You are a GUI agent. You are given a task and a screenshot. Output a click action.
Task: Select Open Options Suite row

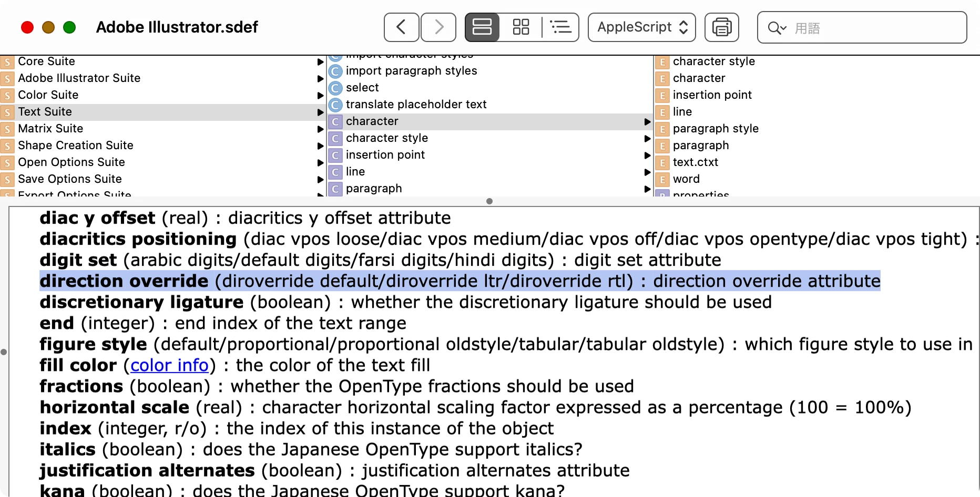pyautogui.click(x=162, y=162)
